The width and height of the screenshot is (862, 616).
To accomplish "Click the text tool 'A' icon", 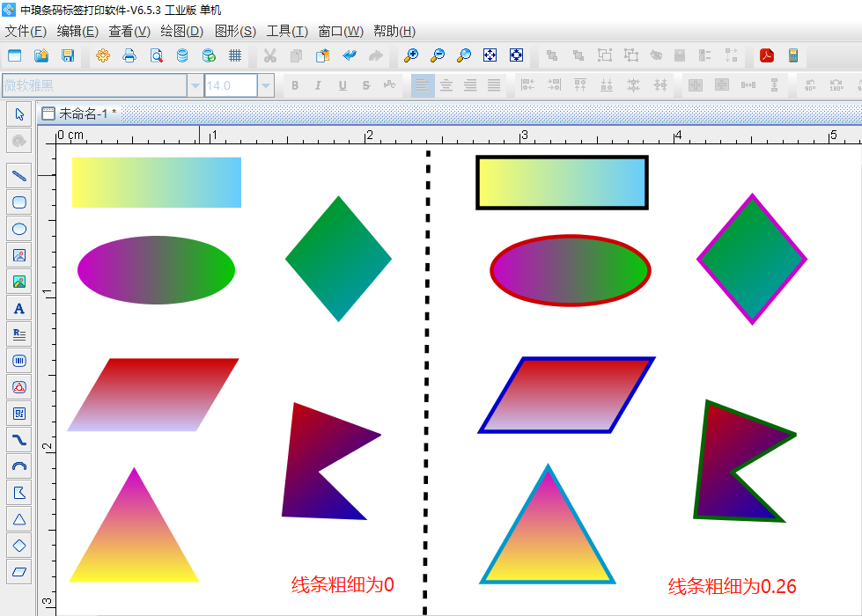I will [x=19, y=308].
